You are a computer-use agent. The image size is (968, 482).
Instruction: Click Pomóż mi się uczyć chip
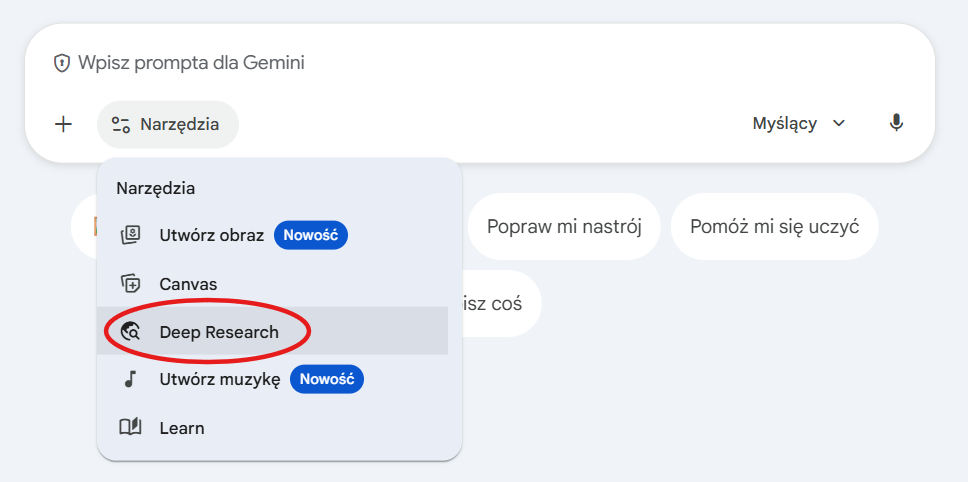[774, 226]
